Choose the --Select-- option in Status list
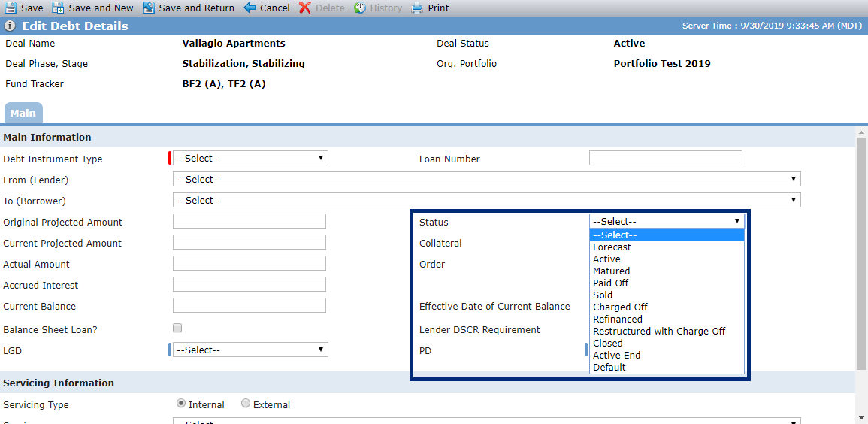Image resolution: width=868 pixels, height=424 pixels. click(667, 235)
